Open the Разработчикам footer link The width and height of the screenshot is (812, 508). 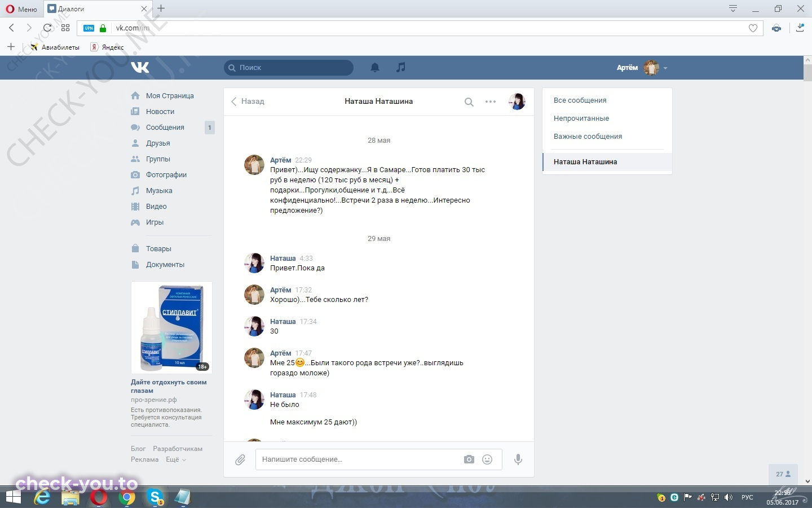[x=178, y=449]
